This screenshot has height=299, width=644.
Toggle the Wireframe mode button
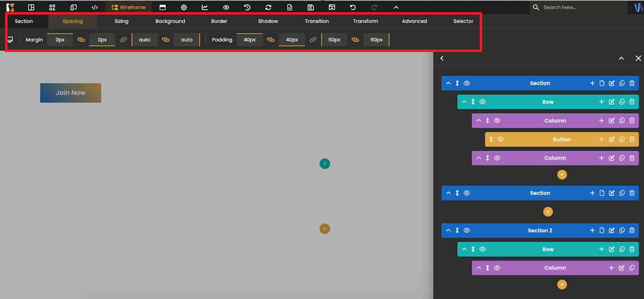tap(128, 8)
